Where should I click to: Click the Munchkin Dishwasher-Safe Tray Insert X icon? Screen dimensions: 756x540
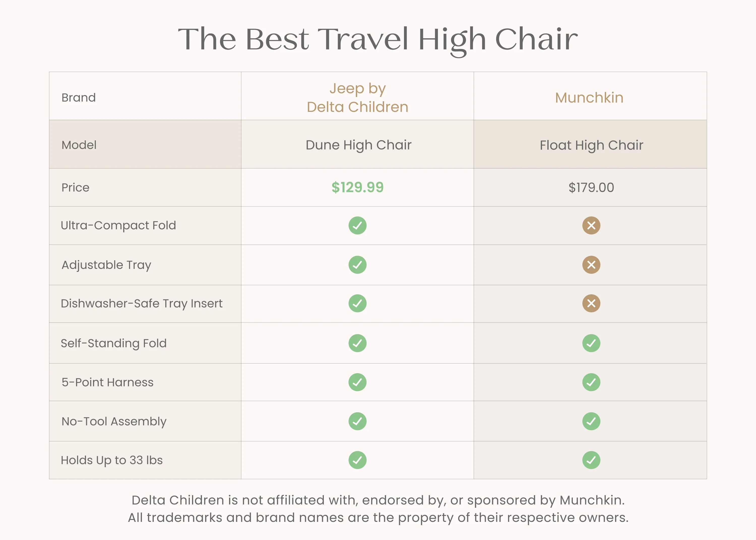tap(591, 303)
